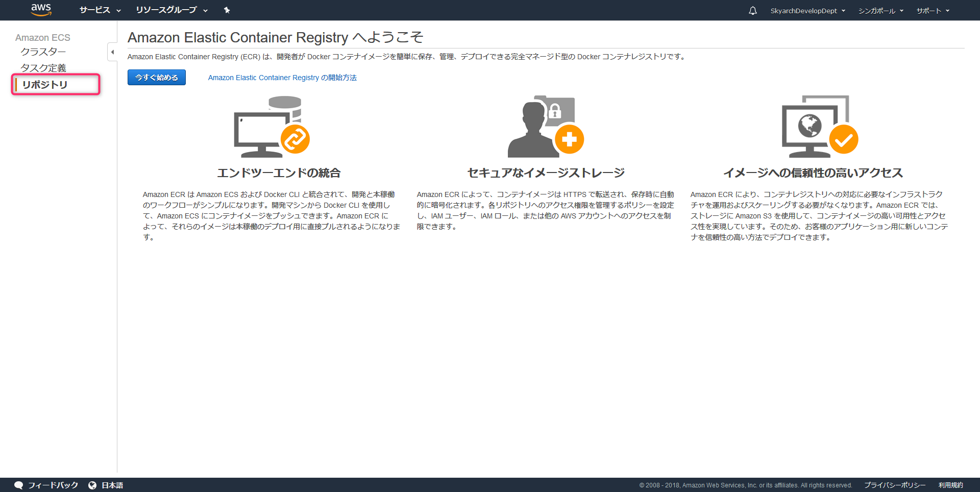Open the プライバシーポリシー link
This screenshot has width=980, height=492.
pos(895,485)
